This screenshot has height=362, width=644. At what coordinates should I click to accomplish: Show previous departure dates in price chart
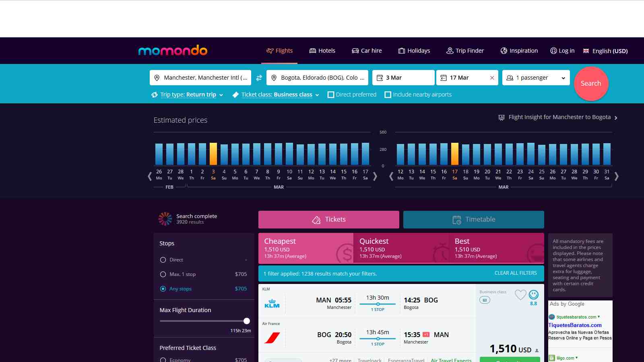click(150, 176)
